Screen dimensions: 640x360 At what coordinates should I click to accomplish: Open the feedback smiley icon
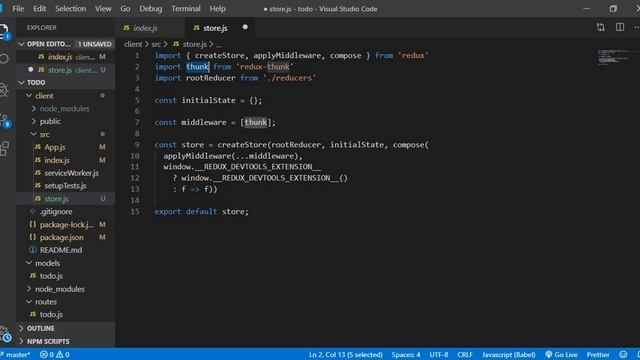coord(623,355)
